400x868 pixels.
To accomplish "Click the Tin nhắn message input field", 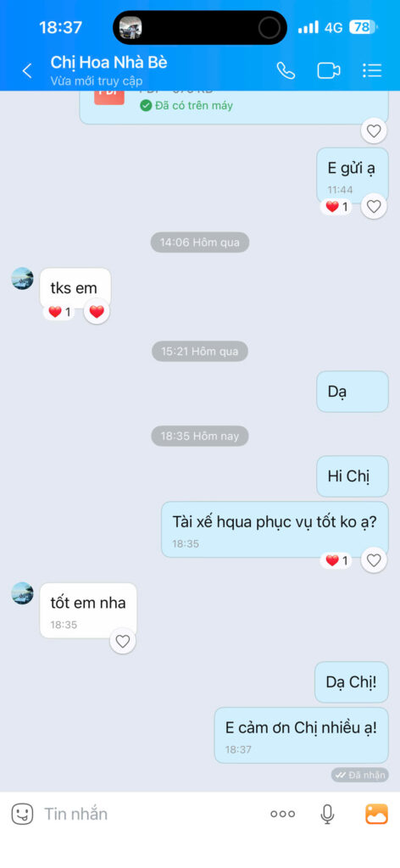I will [x=149, y=814].
